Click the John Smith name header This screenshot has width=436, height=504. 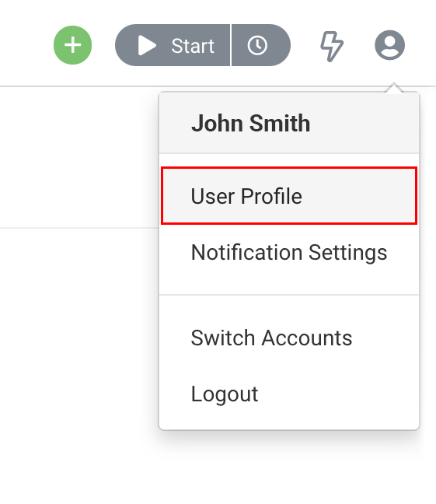(250, 123)
